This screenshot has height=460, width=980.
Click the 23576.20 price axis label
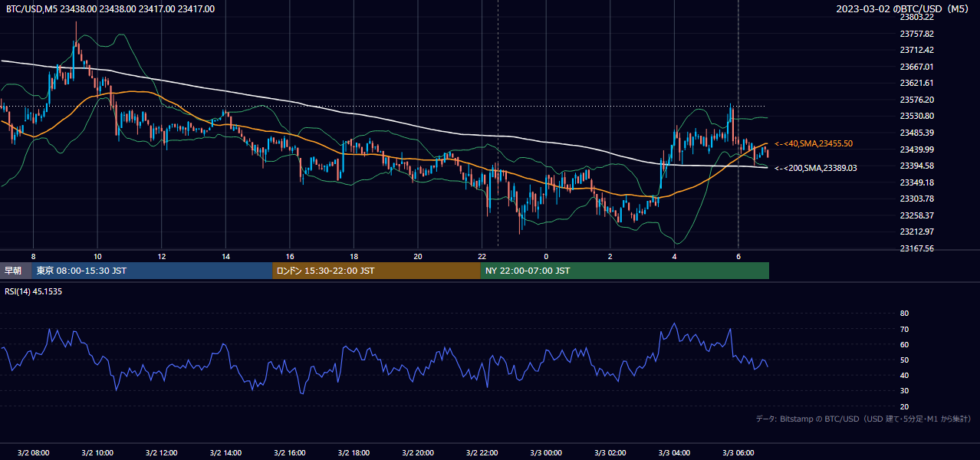tap(916, 100)
